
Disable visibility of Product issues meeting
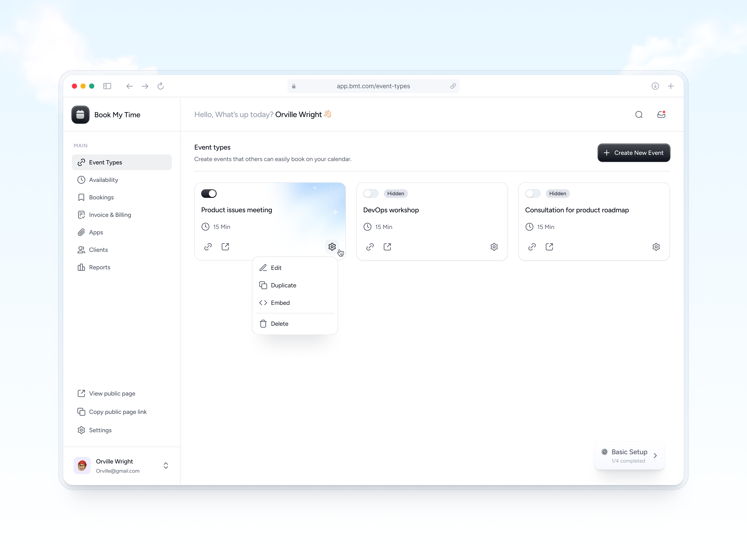click(209, 193)
